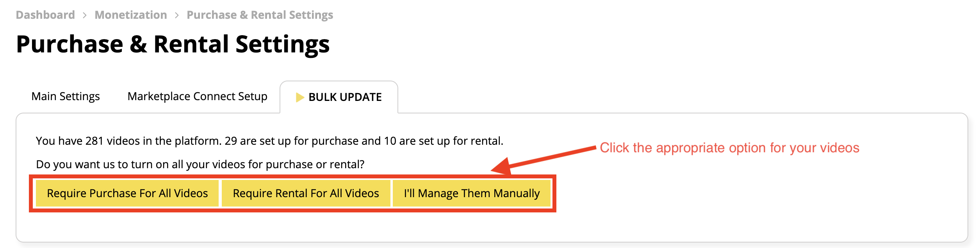Image resolution: width=980 pixels, height=248 pixels.
Task: Open the Monetization breadcrumb link
Action: pyautogui.click(x=131, y=15)
